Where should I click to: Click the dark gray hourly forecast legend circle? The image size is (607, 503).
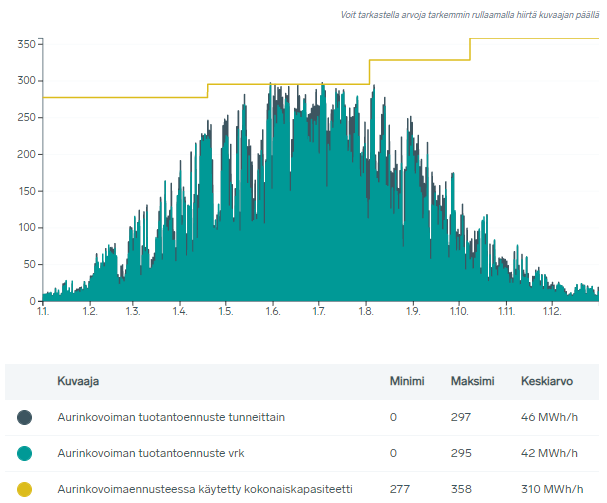25,417
